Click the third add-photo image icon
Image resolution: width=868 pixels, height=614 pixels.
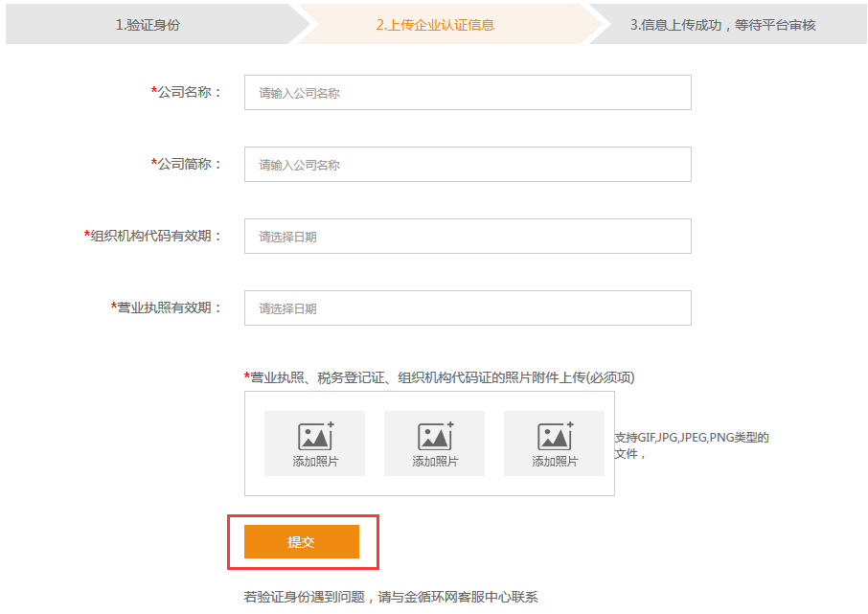pos(556,436)
